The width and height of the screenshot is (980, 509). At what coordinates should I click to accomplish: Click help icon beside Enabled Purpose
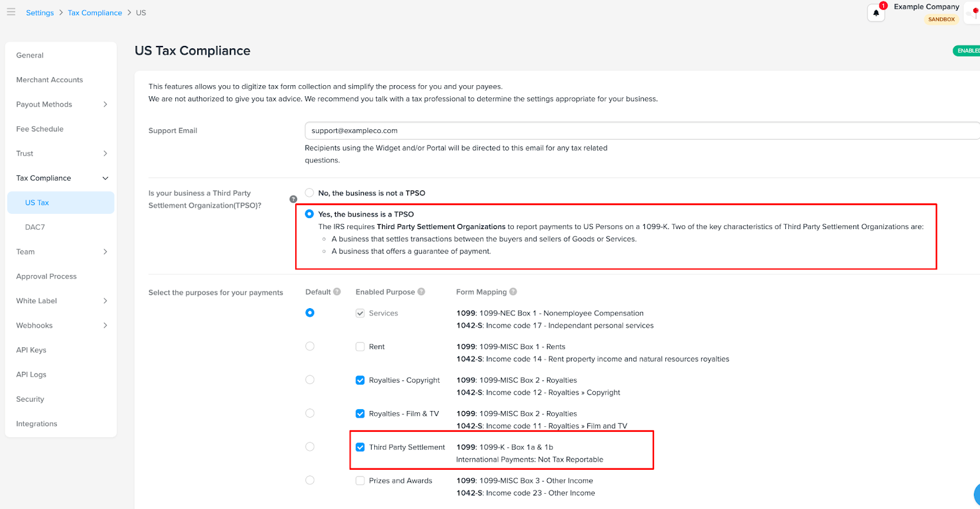(421, 292)
